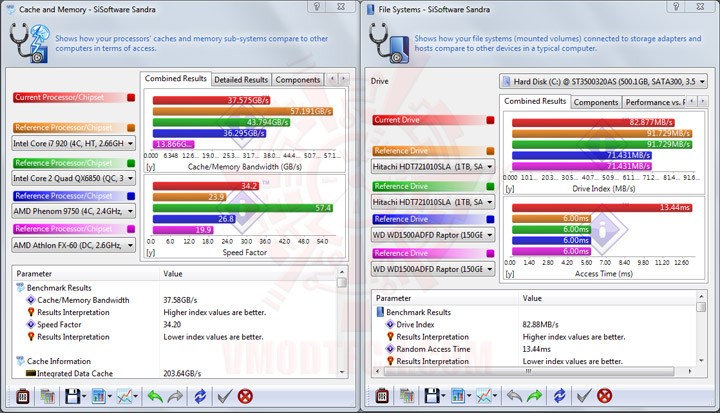Click tab scroll left arrow in Cache and Memory

[x=332, y=79]
